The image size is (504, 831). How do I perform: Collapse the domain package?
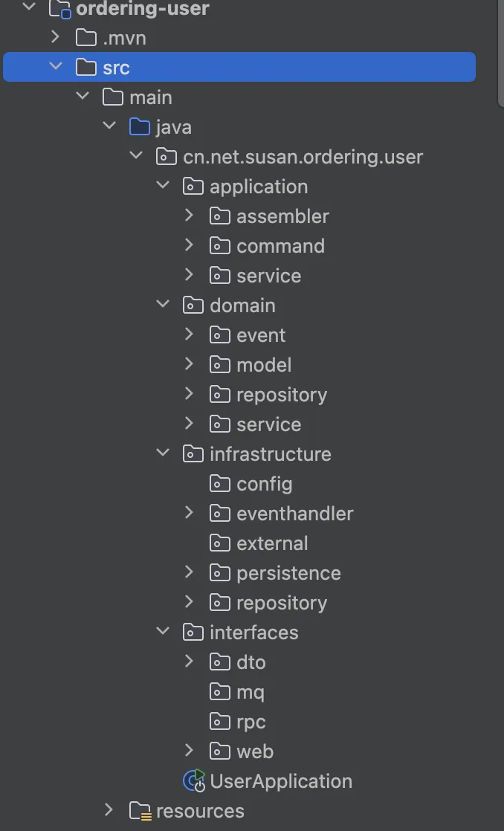(162, 305)
